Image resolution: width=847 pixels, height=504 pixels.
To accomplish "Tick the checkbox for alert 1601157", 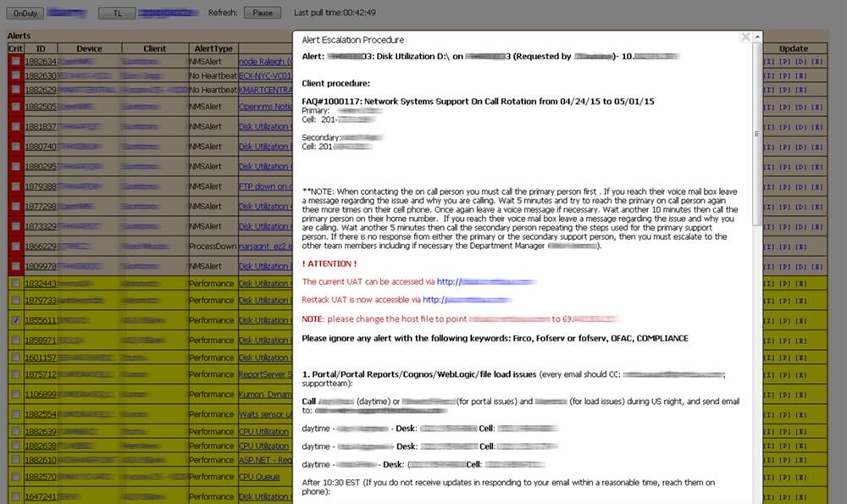I will pos(15,357).
